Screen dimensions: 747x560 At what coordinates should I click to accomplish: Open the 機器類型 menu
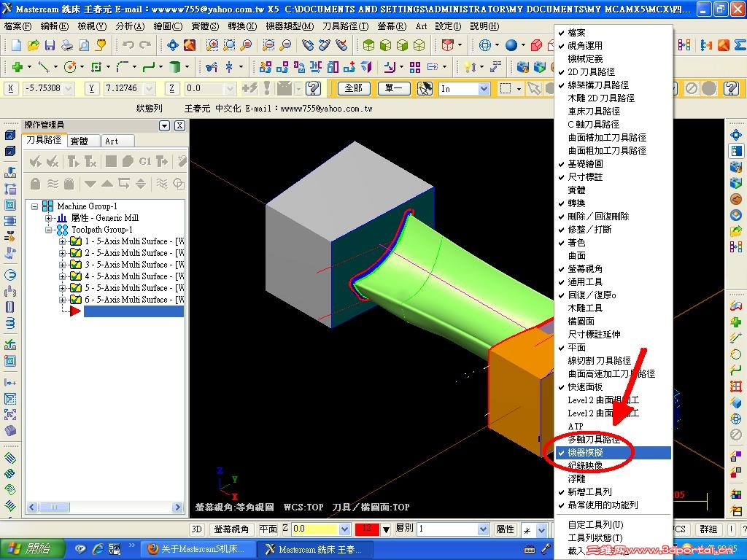(x=290, y=26)
